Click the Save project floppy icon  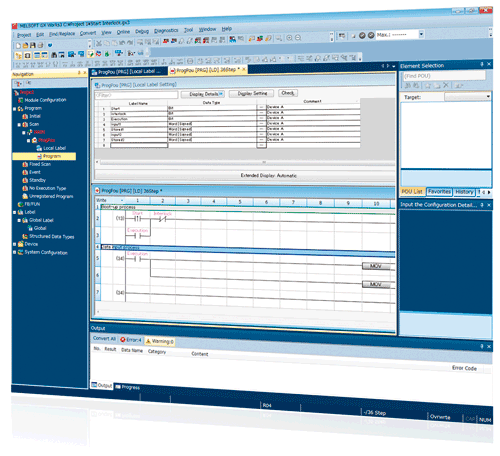point(33,45)
